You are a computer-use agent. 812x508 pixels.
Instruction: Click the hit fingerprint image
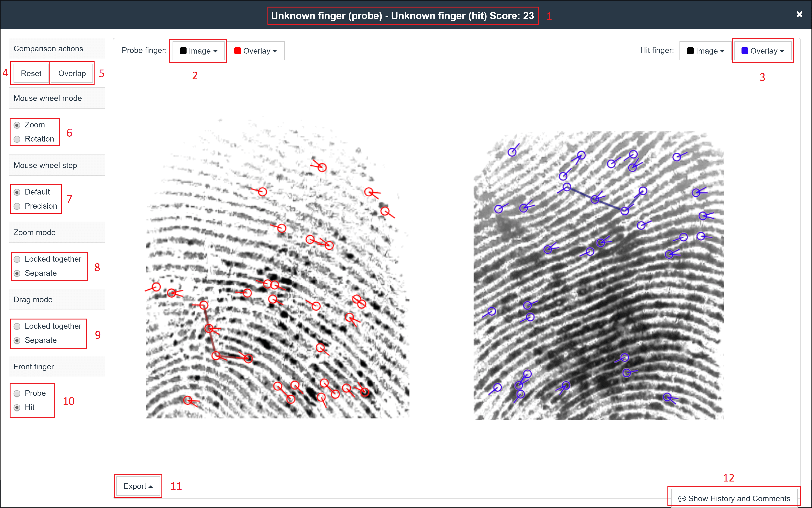pyautogui.click(x=599, y=276)
